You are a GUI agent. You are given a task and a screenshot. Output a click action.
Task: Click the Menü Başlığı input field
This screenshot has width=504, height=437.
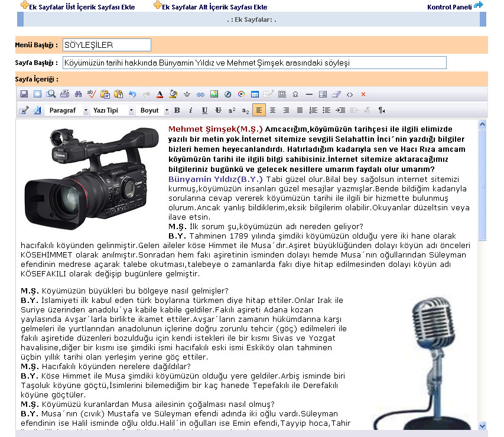pyautogui.click(x=107, y=45)
